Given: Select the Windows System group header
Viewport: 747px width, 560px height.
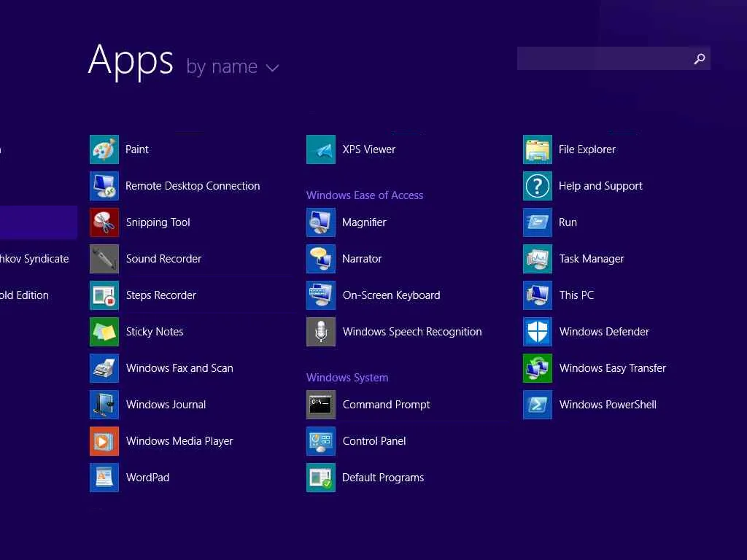Looking at the screenshot, I should 347,378.
